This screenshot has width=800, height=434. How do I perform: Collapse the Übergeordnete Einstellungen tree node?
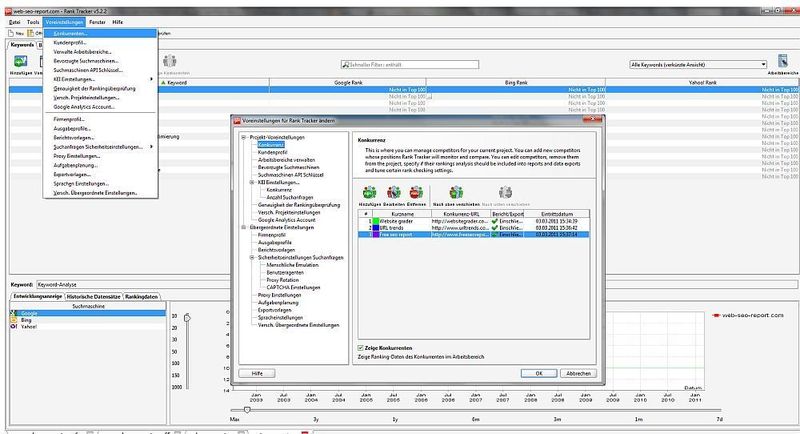(x=244, y=227)
